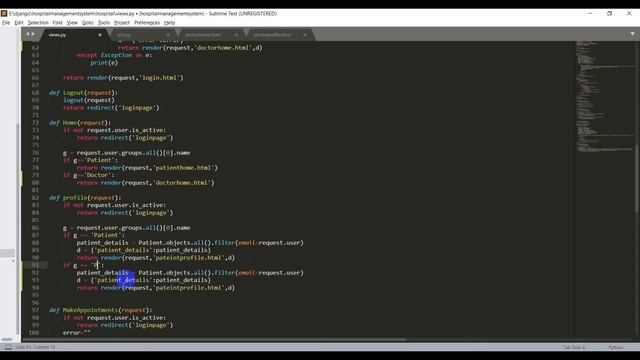Close the urls.py tab

coord(168,35)
